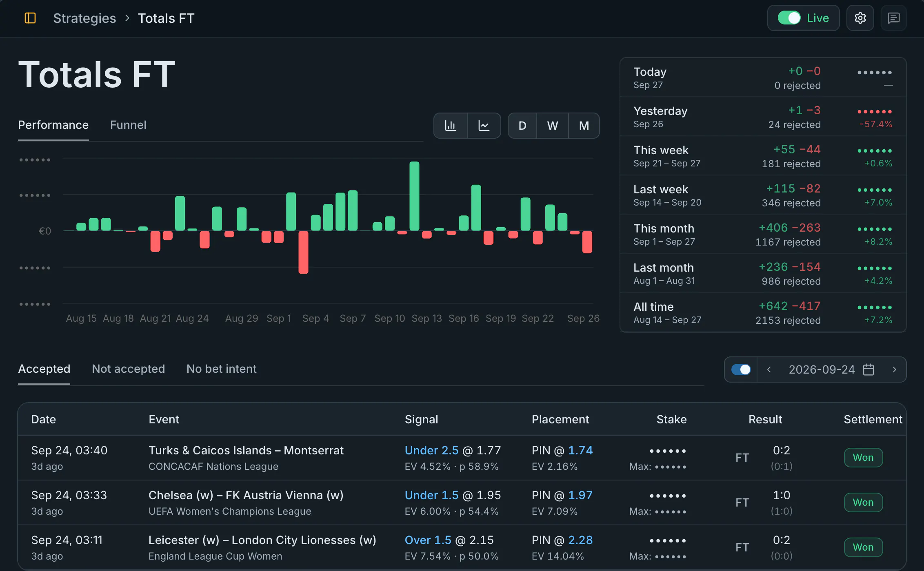Select the Today summary row
Image resolution: width=924 pixels, height=571 pixels.
763,77
